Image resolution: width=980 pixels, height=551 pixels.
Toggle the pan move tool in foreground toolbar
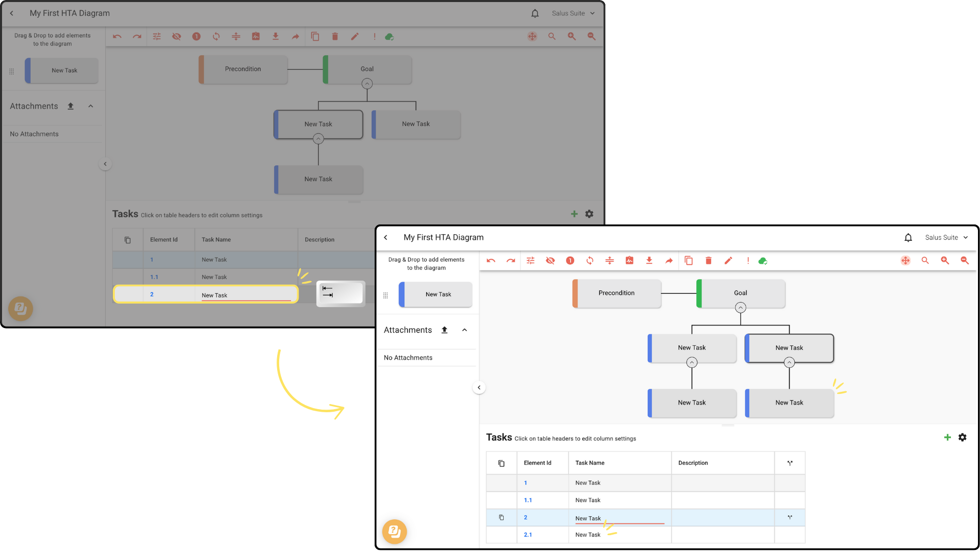tap(905, 261)
